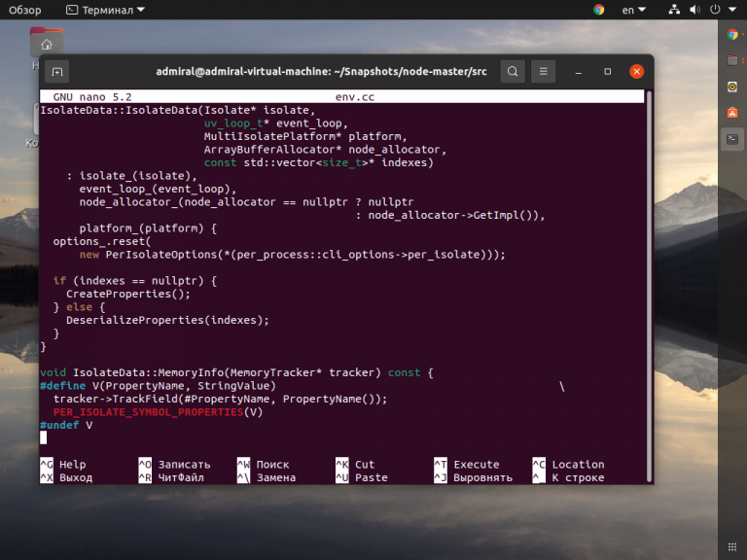This screenshot has width=747, height=560.
Task: Click the volume speaker icon in the top bar
Action: (695, 10)
